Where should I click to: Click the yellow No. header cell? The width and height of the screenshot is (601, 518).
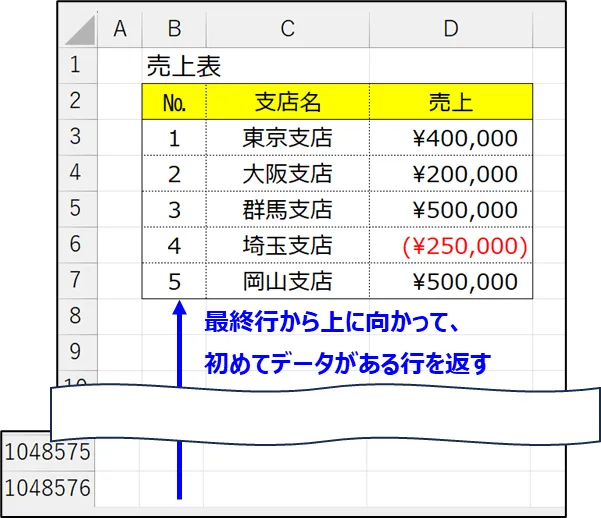tap(174, 102)
